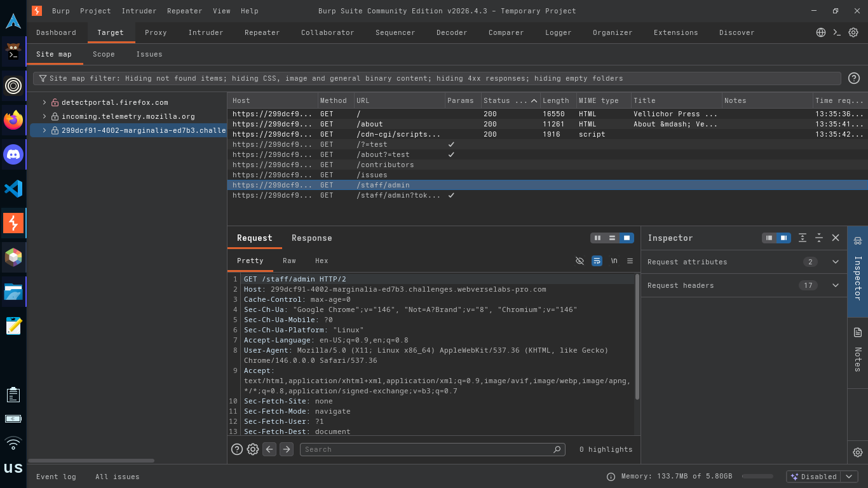Show the Raw view of the request

[289, 261]
